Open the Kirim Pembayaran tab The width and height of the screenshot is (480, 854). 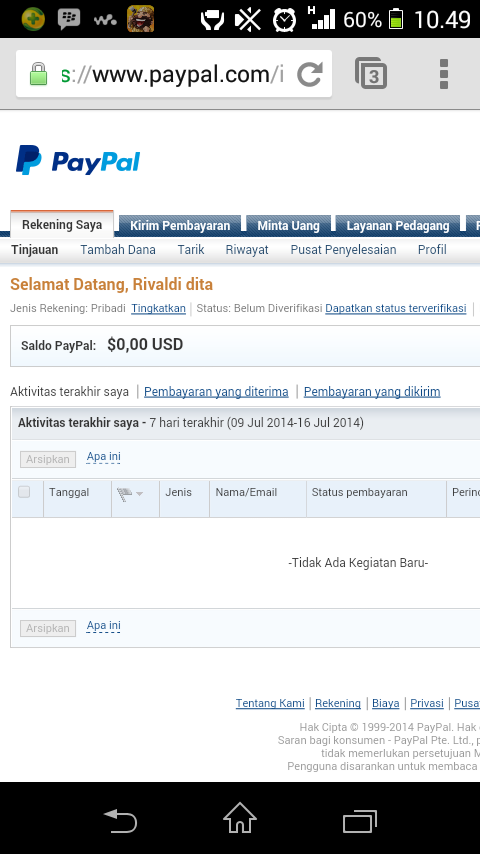[x=180, y=225]
